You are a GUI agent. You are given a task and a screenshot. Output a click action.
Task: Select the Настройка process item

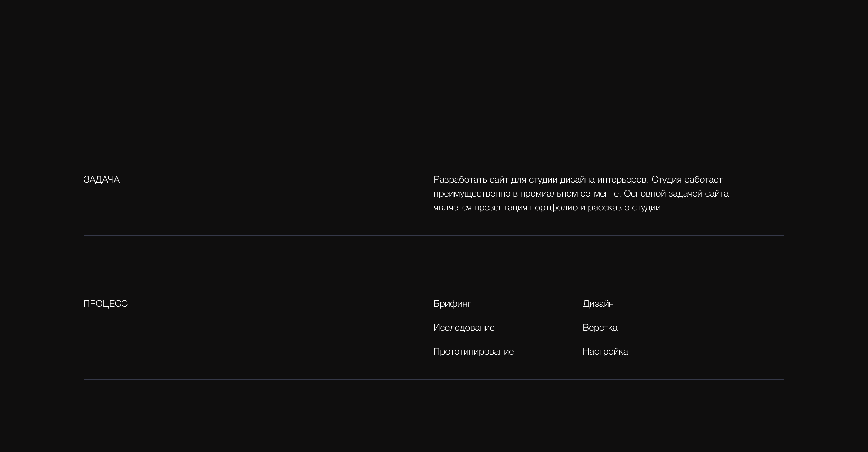tap(605, 351)
